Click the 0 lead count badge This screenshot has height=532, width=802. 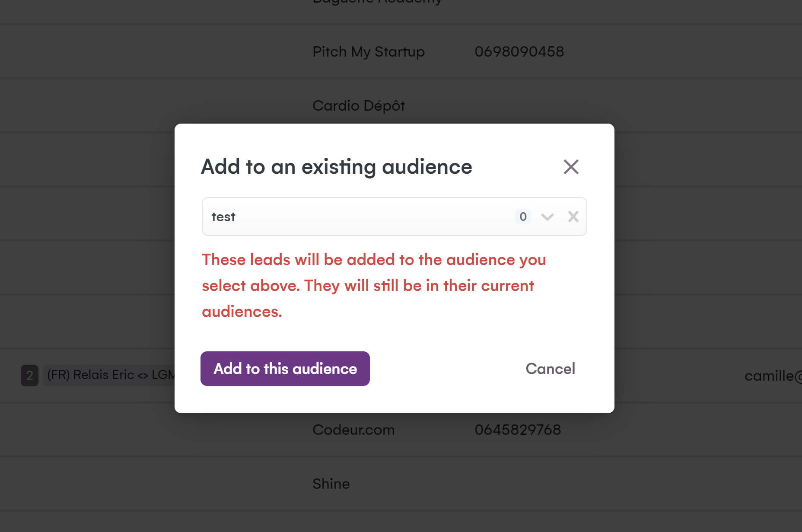[523, 217]
